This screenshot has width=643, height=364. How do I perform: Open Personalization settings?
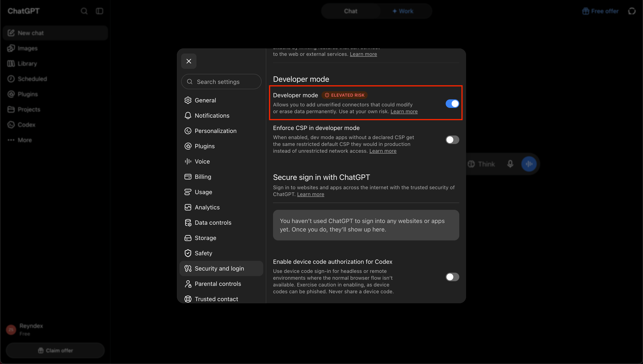click(x=221, y=131)
